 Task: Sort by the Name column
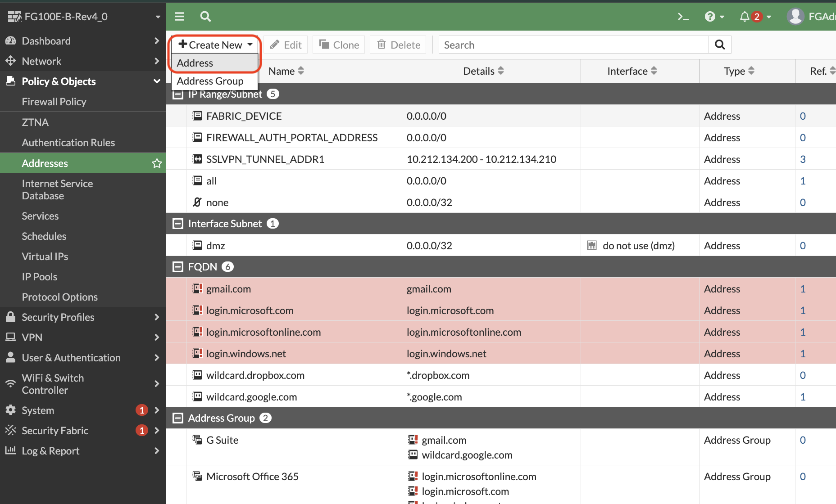coord(286,71)
